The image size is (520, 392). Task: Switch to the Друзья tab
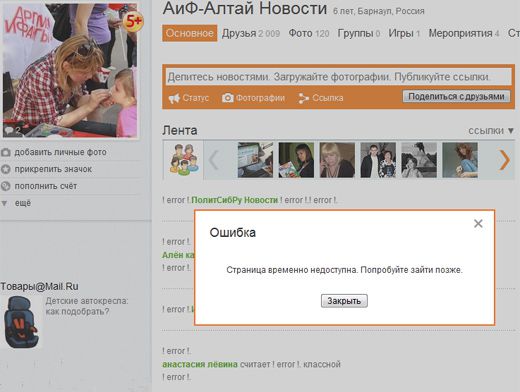pos(251,33)
